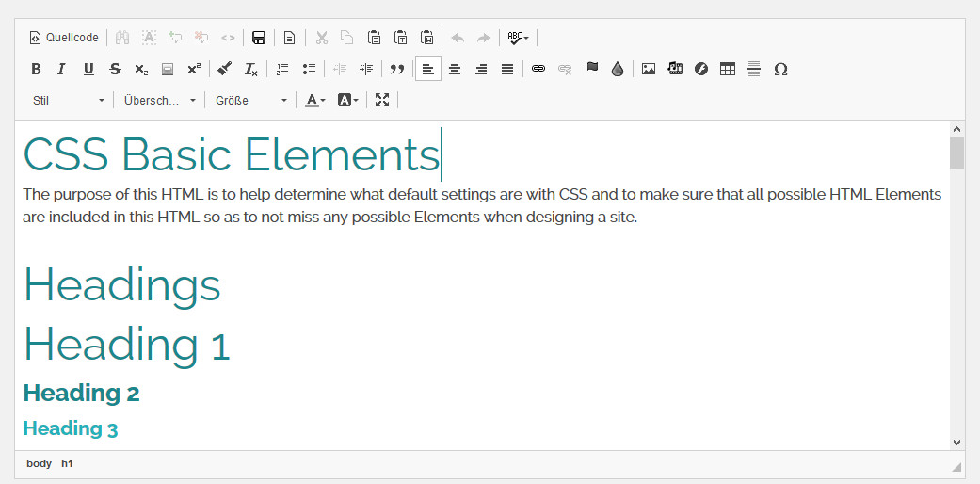The width and height of the screenshot is (980, 484).
Task: Click the save floppy disk icon
Action: tap(259, 38)
